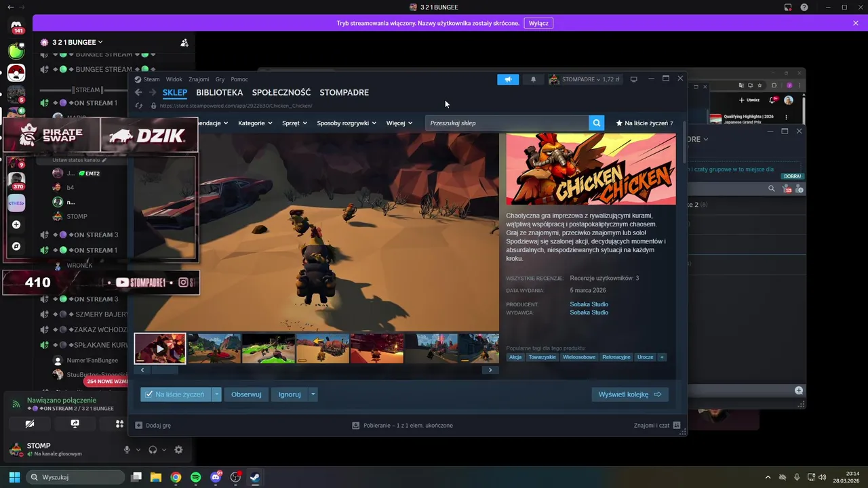Uncheck the Na liście życzeń wishlist checkbox

pyautogui.click(x=149, y=394)
